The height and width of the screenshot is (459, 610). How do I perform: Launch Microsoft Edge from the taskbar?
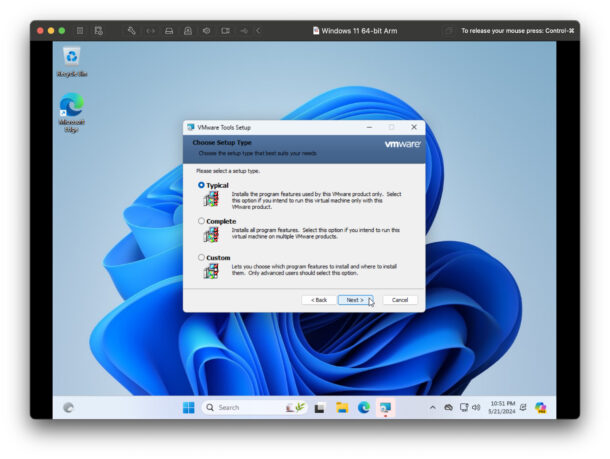pyautogui.click(x=364, y=408)
